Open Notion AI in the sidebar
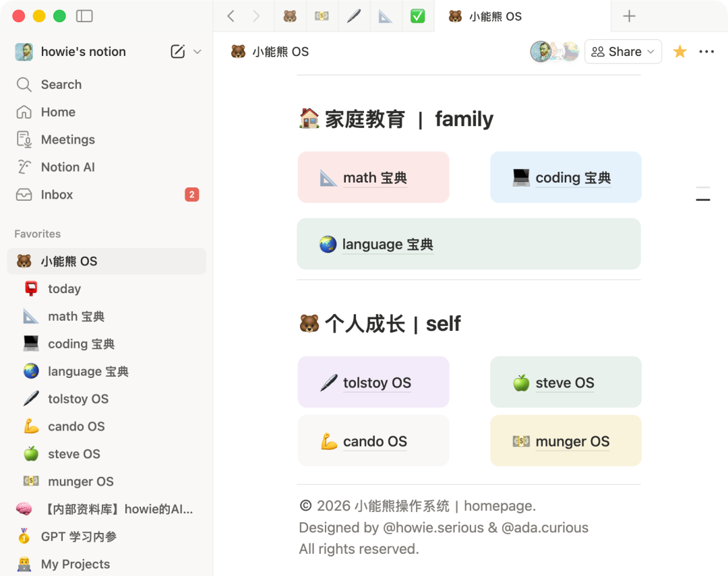Screen dimensions: 728x576 [x=107, y=167]
